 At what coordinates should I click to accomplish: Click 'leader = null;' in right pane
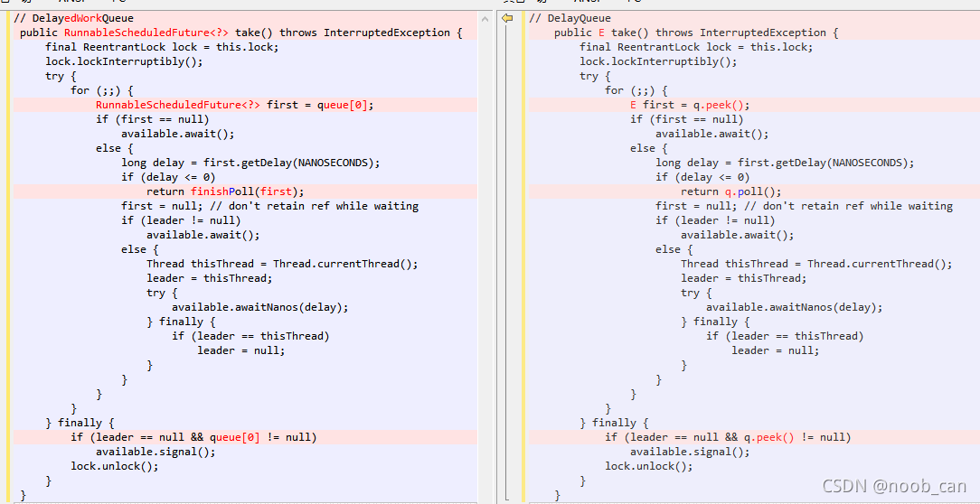pyautogui.click(x=776, y=350)
